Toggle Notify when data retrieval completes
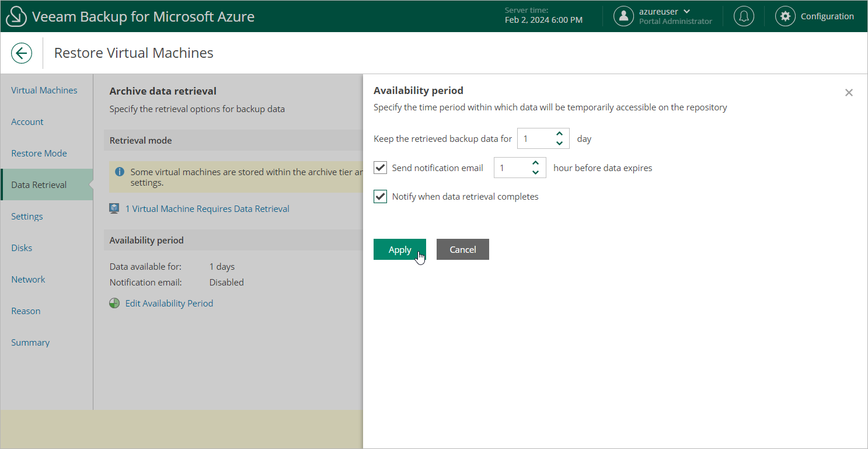 [380, 196]
